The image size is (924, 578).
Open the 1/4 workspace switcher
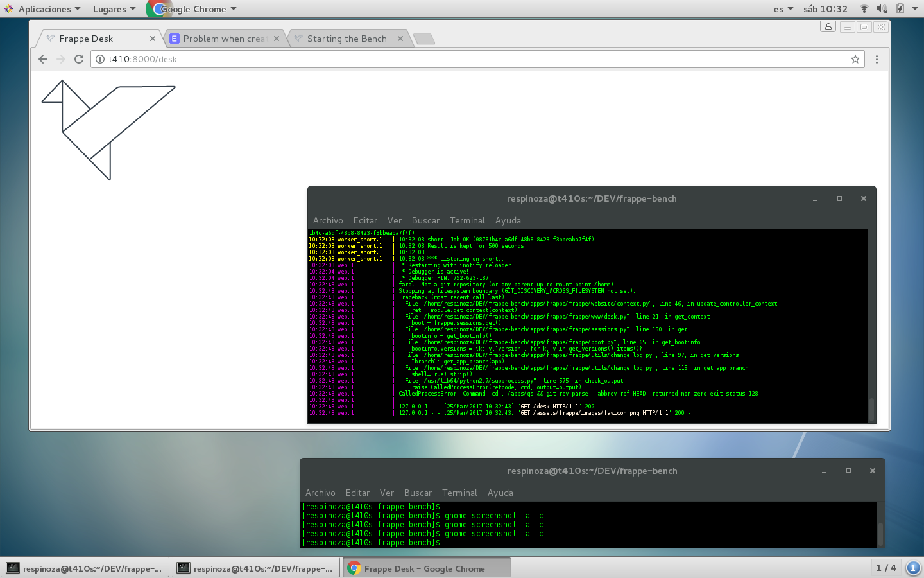[886, 568]
